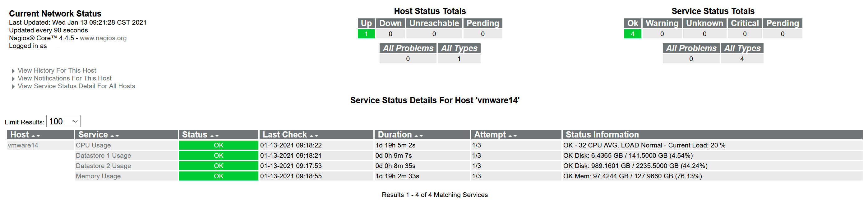868x207 pixels.
Task: Click All Problems under Service Status Totals
Action: 691,48
